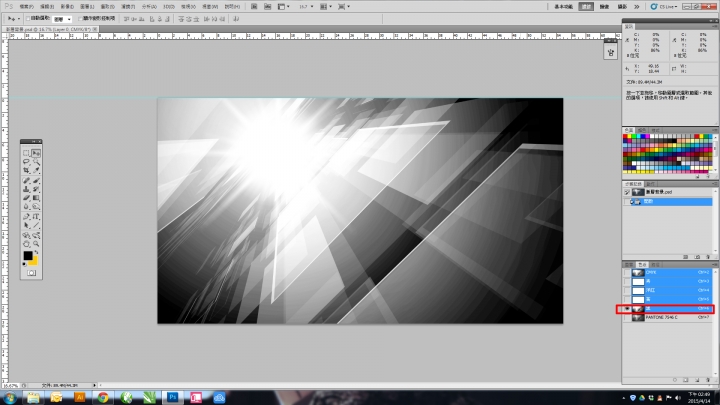This screenshot has width=720, height=405.
Task: Expand more workspaces chevron
Action: 637,6
